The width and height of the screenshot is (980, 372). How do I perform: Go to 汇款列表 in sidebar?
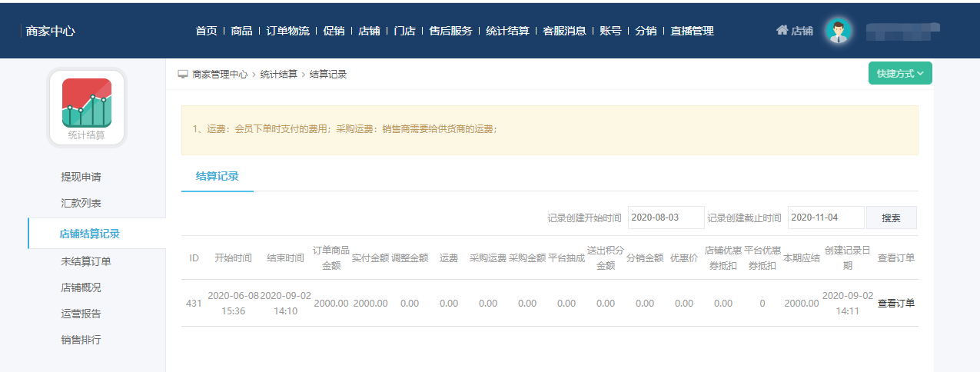pyautogui.click(x=81, y=204)
